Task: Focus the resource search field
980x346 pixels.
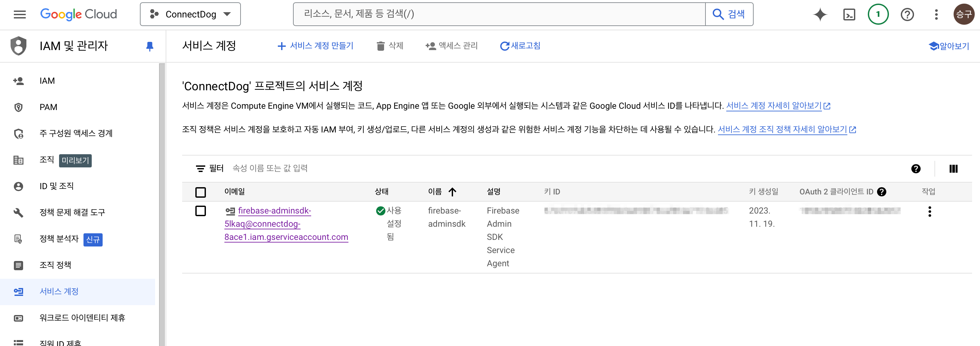Action: click(499, 14)
